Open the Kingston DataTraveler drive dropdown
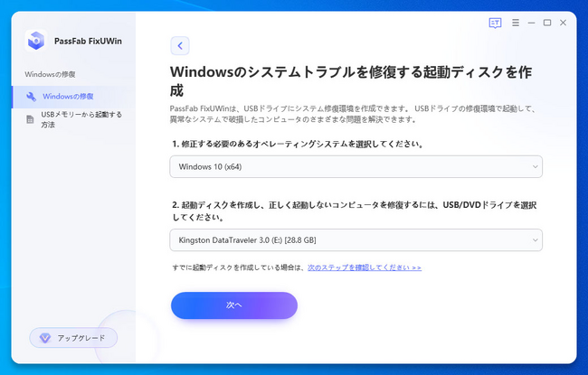The height and width of the screenshot is (375, 588). pos(356,240)
